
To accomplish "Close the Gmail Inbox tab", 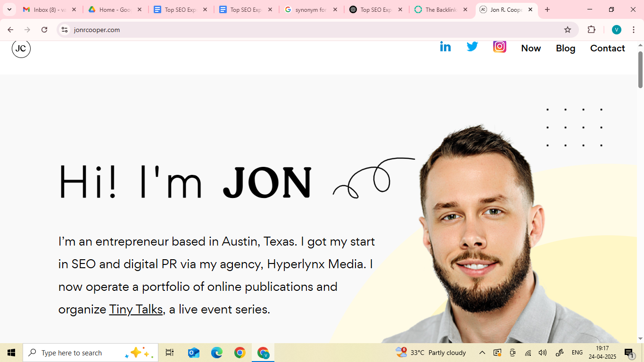I will [x=74, y=9].
